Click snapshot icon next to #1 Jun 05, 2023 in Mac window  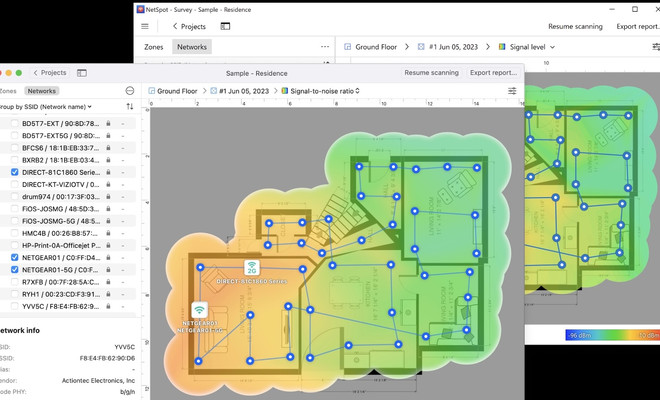pos(213,91)
